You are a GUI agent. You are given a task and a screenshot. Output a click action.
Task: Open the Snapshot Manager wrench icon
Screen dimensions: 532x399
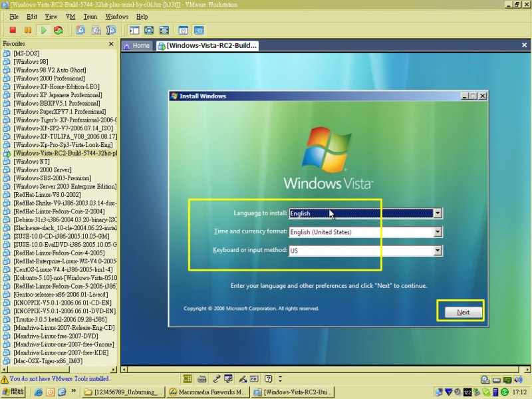pos(111,30)
